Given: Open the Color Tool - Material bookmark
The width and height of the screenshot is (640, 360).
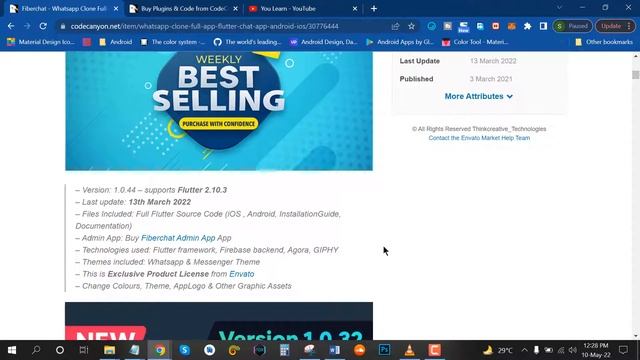Looking at the screenshot, I should (x=475, y=42).
